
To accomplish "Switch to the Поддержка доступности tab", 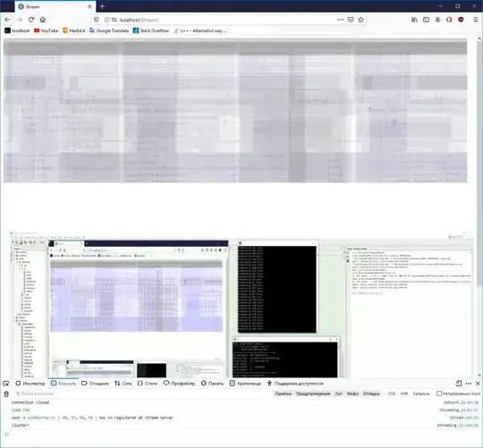I will pos(295,384).
